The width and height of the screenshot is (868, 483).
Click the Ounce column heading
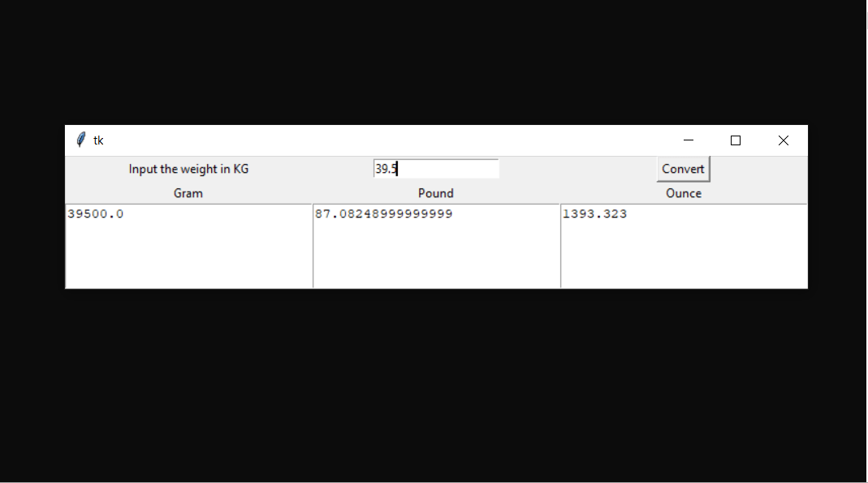click(x=684, y=193)
